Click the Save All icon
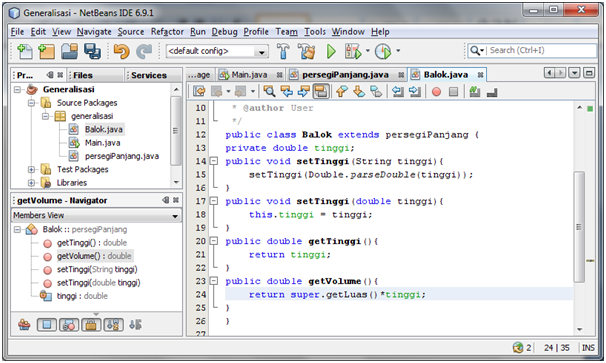606x363 pixels. pyautogui.click(x=92, y=51)
